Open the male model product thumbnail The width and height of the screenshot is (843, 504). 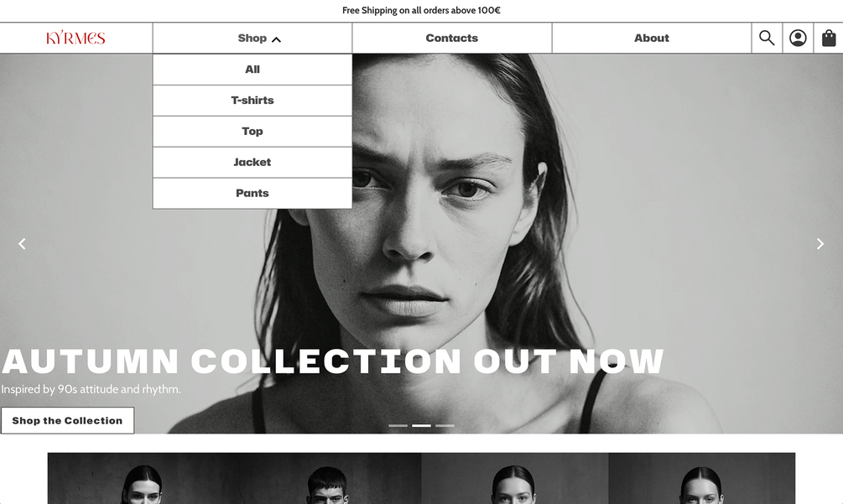pos(328,478)
